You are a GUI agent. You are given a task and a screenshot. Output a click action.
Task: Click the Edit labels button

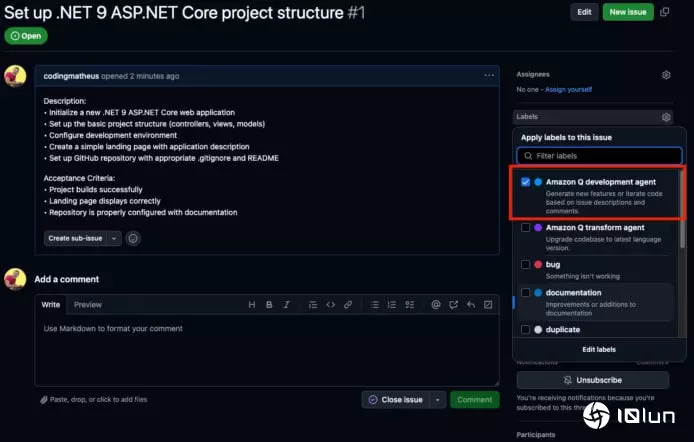click(599, 350)
